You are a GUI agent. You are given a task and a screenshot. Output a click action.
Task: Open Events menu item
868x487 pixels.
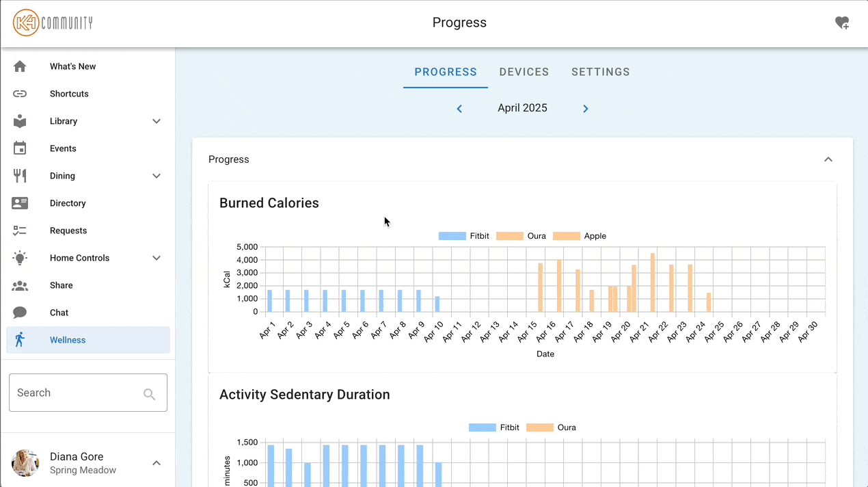pyautogui.click(x=88, y=148)
